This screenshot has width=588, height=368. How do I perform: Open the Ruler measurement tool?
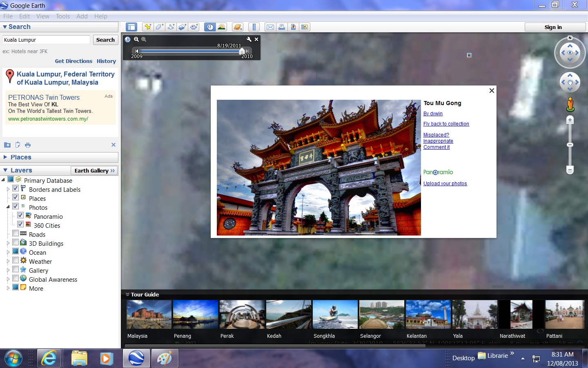click(x=254, y=27)
